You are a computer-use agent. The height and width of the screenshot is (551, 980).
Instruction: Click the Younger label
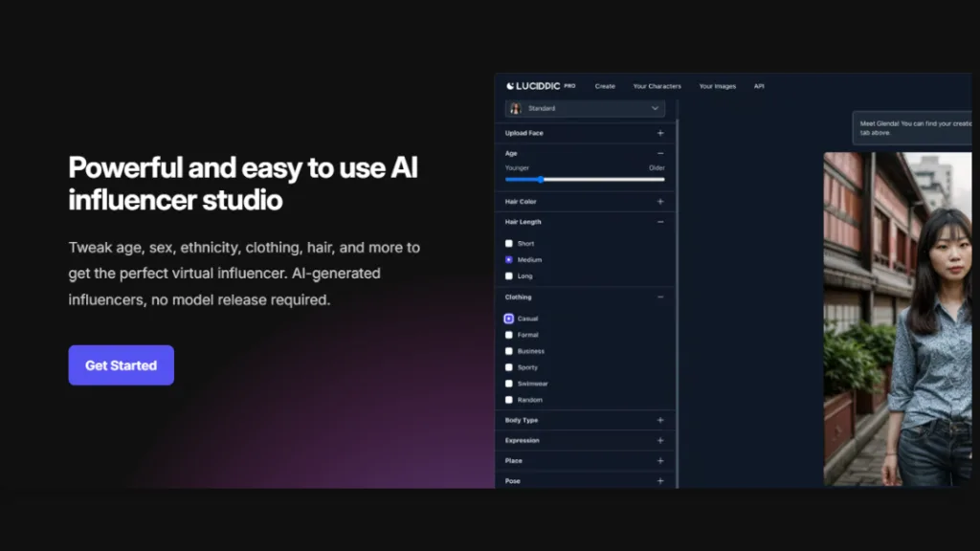tap(517, 168)
